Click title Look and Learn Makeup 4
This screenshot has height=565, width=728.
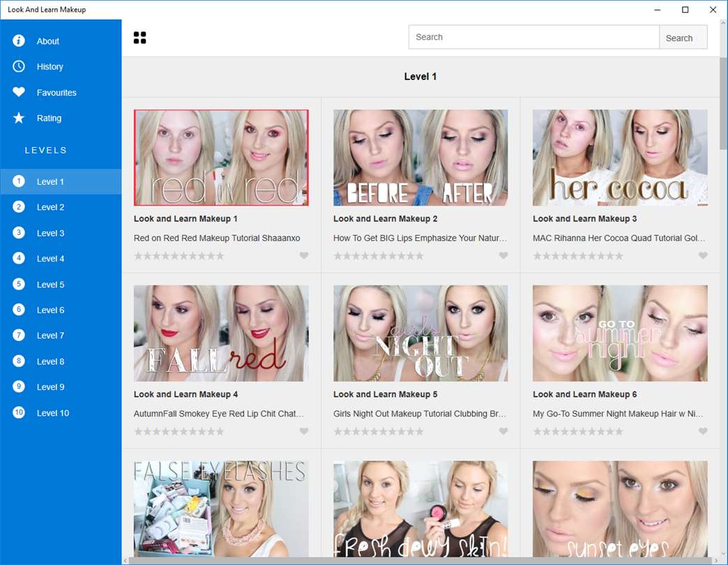[x=185, y=394]
